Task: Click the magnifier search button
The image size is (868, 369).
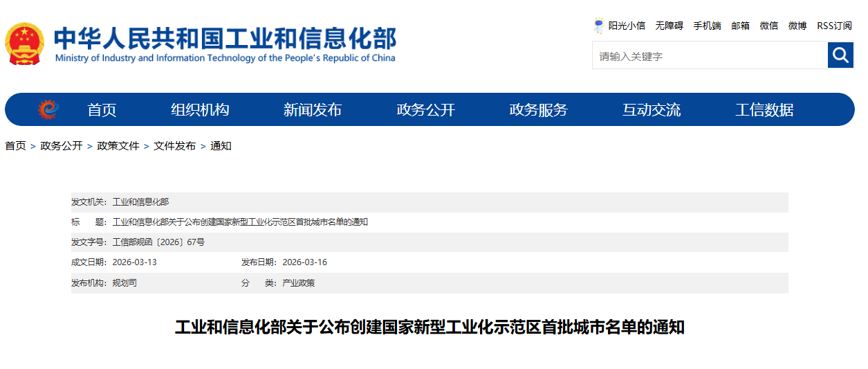Action: [x=840, y=55]
